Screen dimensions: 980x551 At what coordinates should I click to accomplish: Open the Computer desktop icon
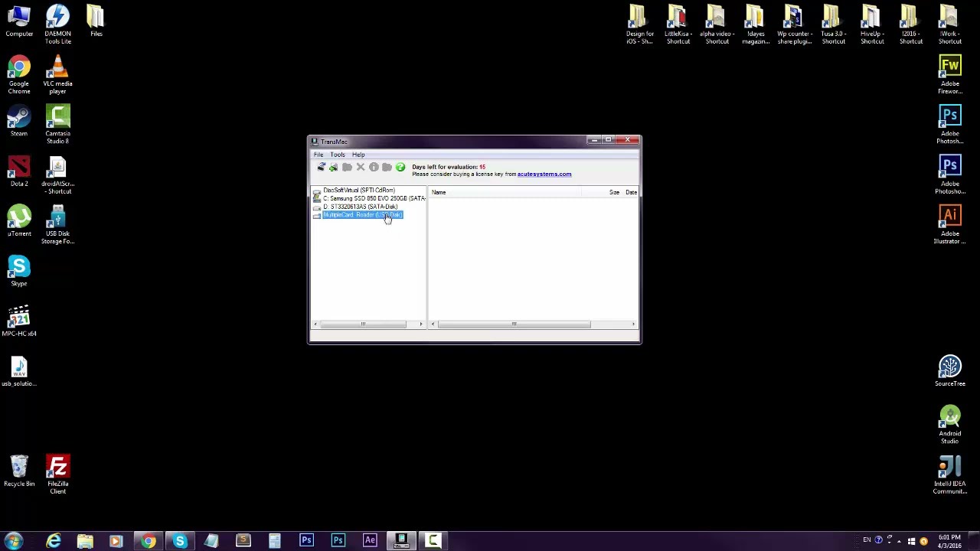[19, 21]
